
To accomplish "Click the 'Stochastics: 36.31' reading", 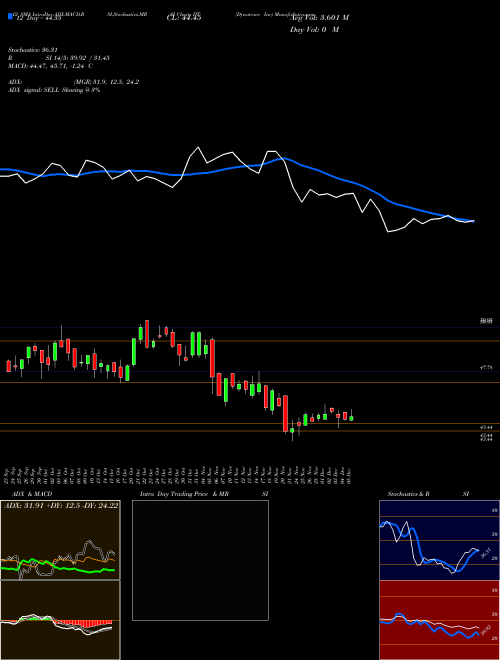I will [x=32, y=50].
